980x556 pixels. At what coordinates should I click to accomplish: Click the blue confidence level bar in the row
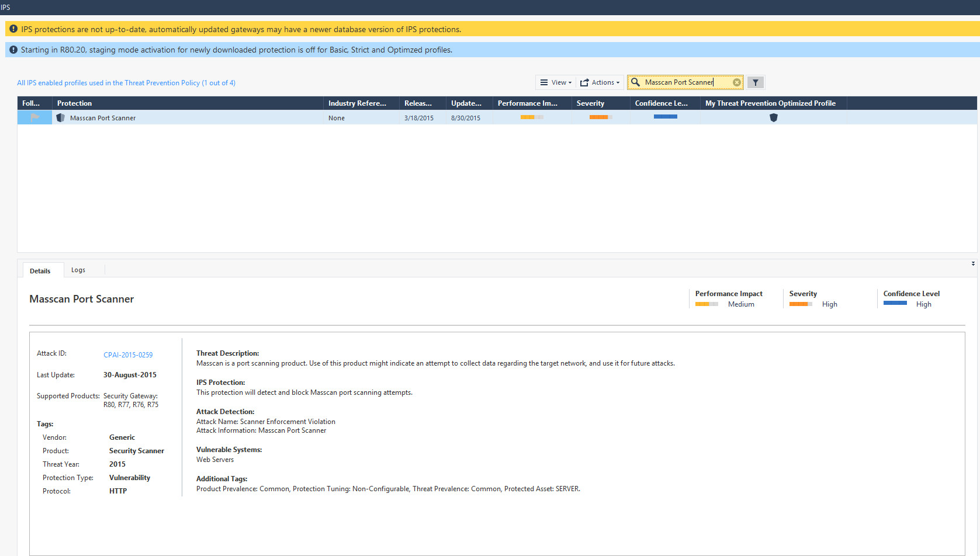coord(665,117)
